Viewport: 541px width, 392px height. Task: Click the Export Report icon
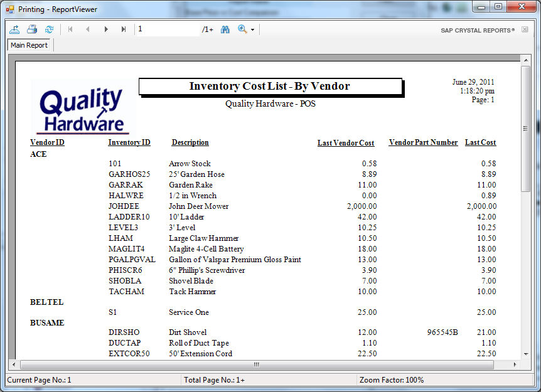coord(14,29)
